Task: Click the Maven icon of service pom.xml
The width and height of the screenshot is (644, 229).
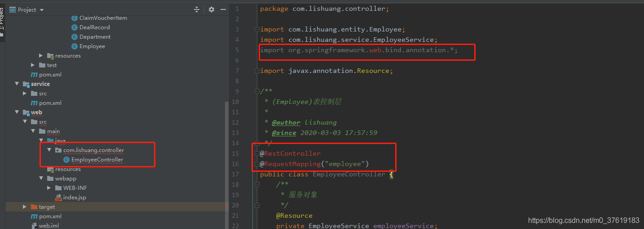Action: pyautogui.click(x=34, y=103)
